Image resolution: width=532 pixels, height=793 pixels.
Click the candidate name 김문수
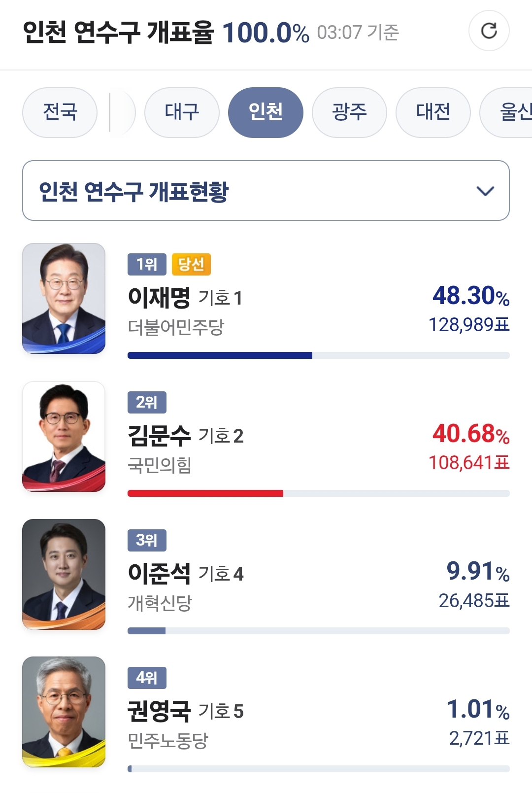(159, 436)
